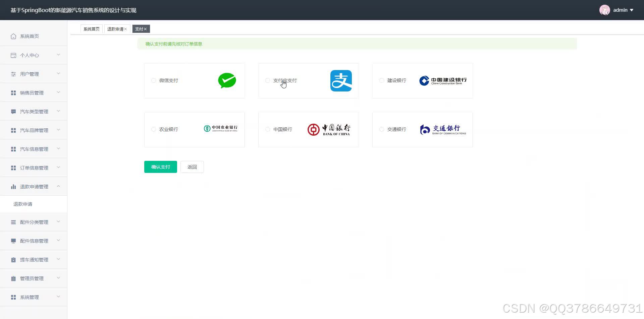Click the sliders icon beside 用户管理
The image size is (644, 319).
point(13,74)
